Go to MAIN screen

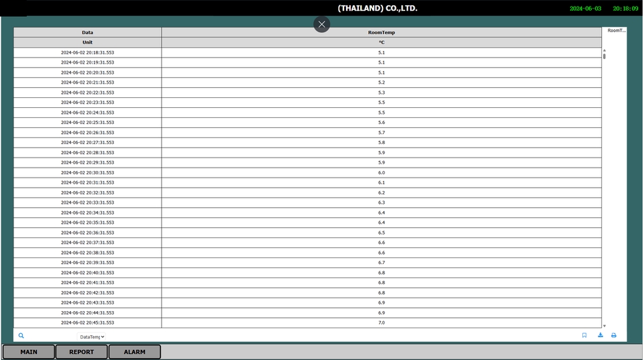click(29, 352)
